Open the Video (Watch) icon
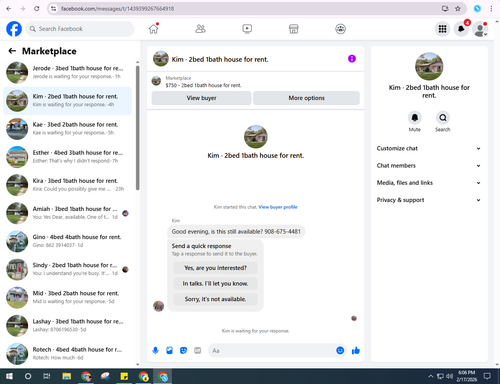Screen dimensions: 500x384 pos(247,29)
